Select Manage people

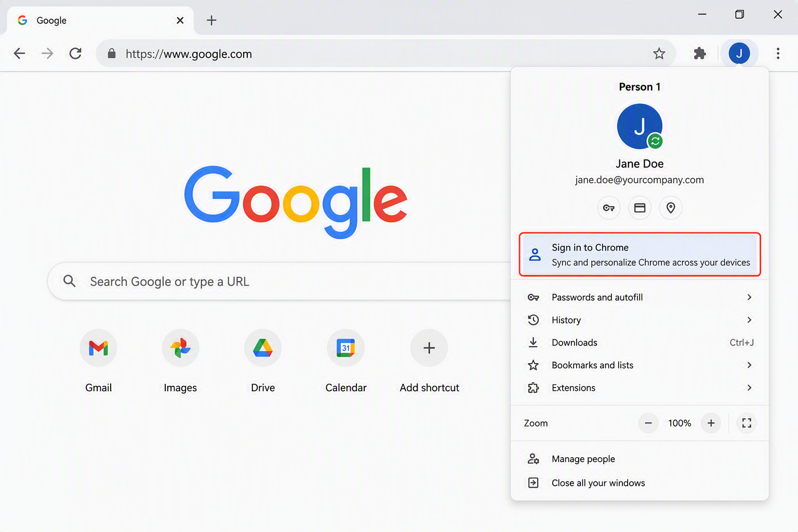point(640,459)
